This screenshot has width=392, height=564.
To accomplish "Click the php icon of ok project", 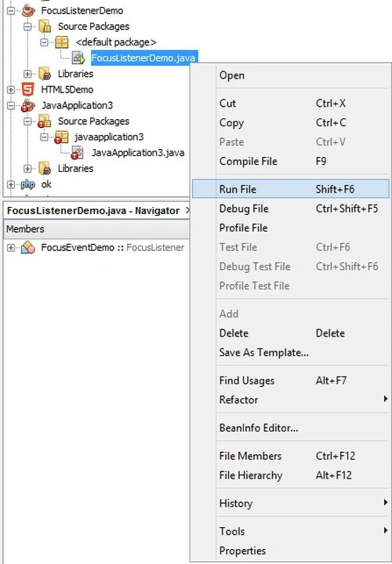I will [x=28, y=184].
